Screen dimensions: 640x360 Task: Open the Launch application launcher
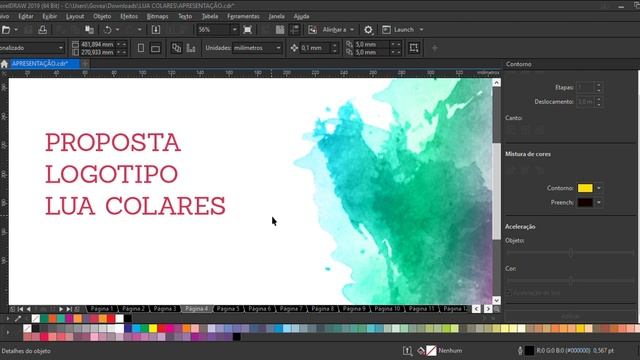(402, 30)
